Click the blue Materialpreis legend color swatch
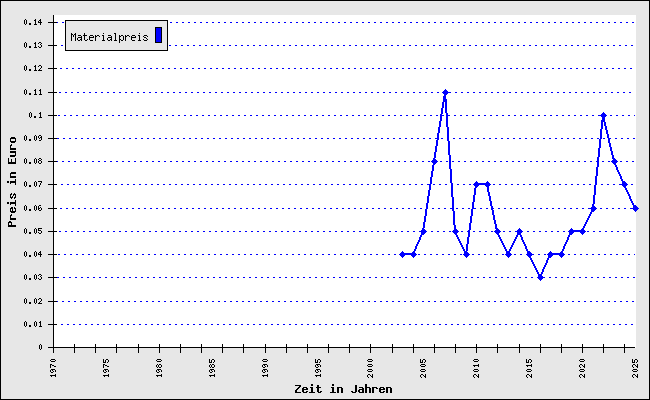This screenshot has height=400, width=650. (x=158, y=35)
